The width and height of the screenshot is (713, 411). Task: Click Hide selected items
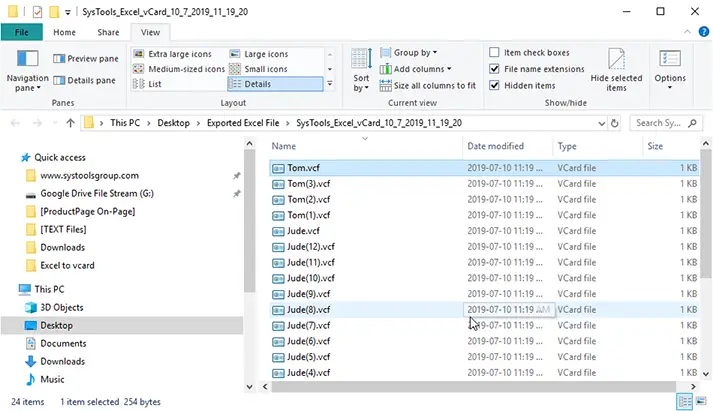coord(616,70)
